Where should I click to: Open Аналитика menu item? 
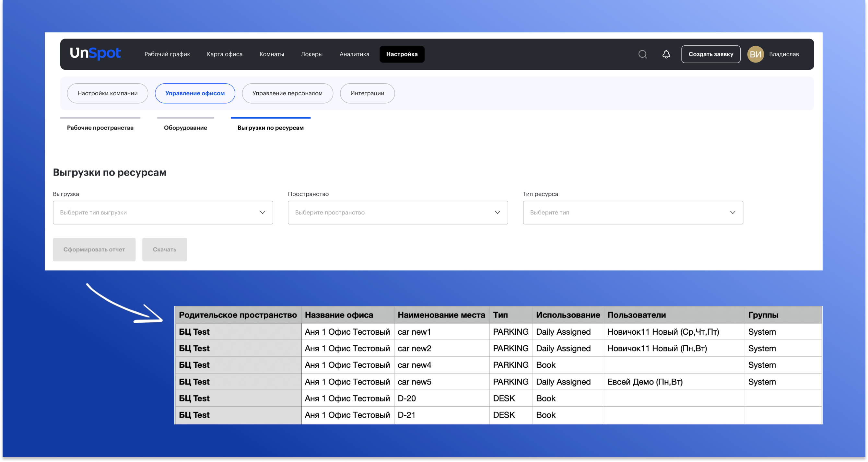coord(354,54)
